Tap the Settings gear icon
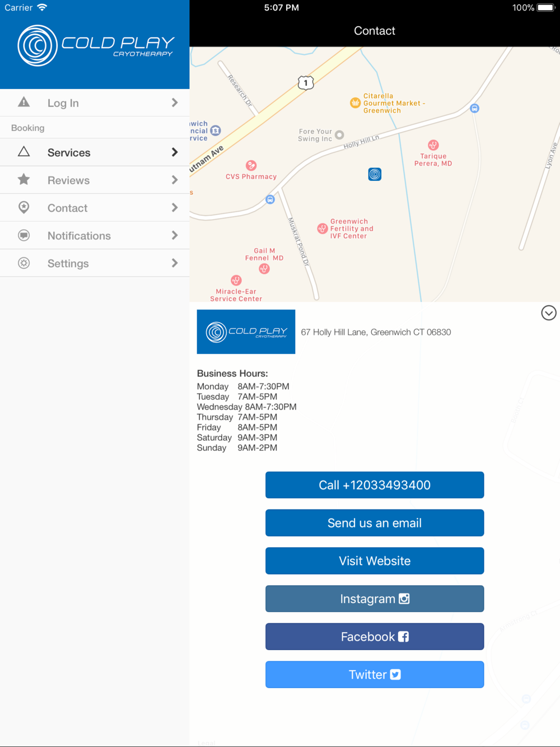Viewport: 560px width, 747px height. pos(24,263)
